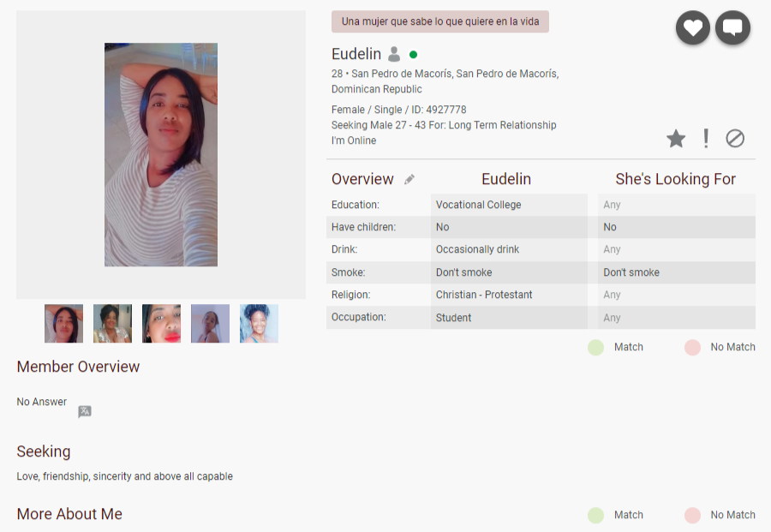Block this member with the circle-slash icon
Viewport: 771px width, 532px height.
pos(735,139)
